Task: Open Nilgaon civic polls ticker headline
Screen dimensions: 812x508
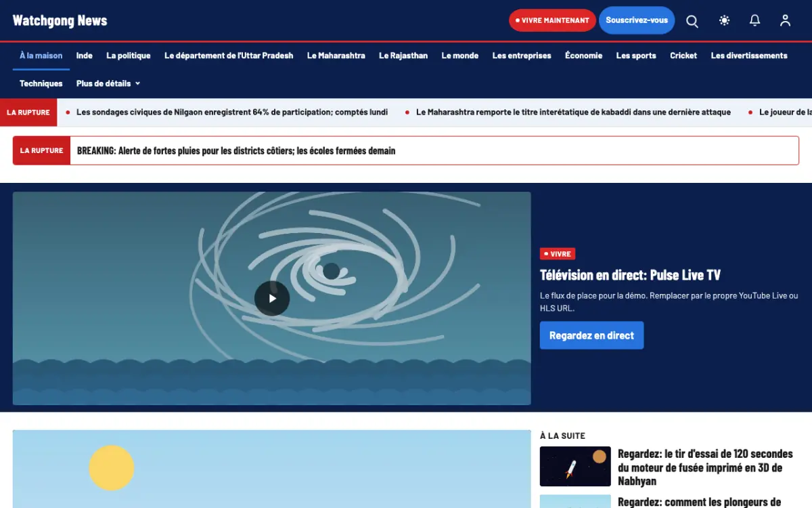Action: (232, 112)
